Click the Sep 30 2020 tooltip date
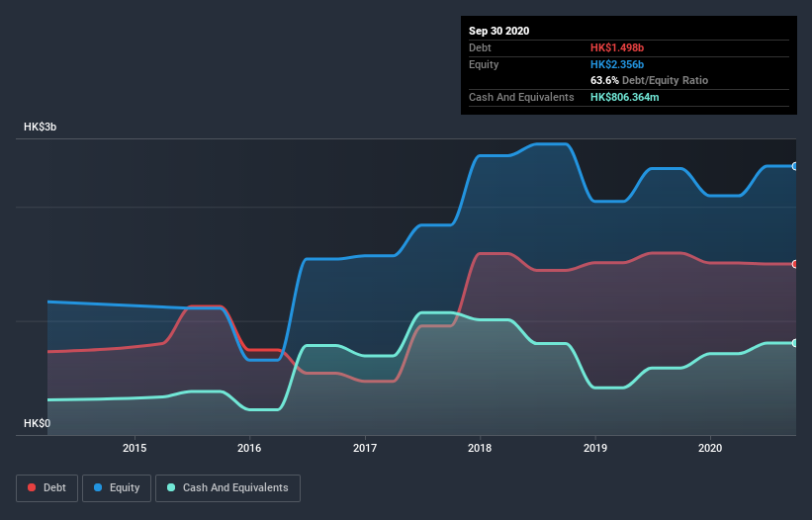This screenshot has height=520, width=812. (498, 31)
